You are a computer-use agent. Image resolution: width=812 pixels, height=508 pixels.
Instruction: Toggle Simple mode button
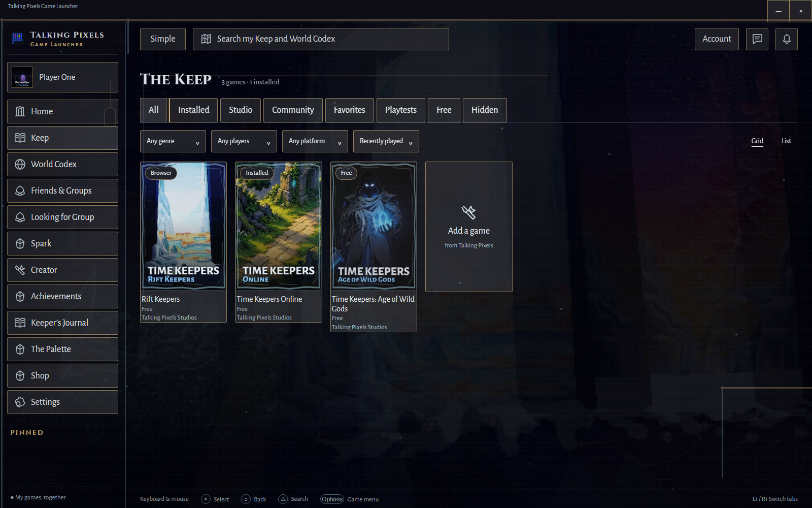(x=163, y=39)
